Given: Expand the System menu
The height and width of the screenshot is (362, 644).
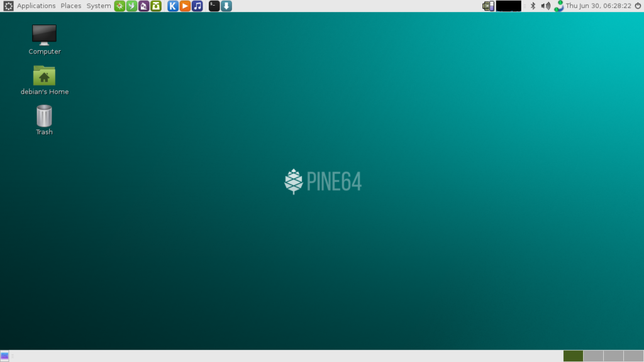Looking at the screenshot, I should pos(99,6).
